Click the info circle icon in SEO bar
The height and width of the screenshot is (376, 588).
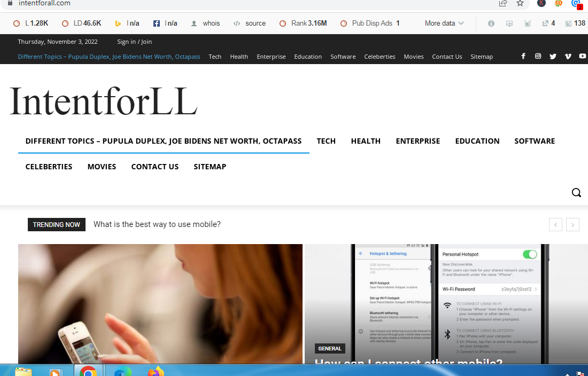pos(491,23)
